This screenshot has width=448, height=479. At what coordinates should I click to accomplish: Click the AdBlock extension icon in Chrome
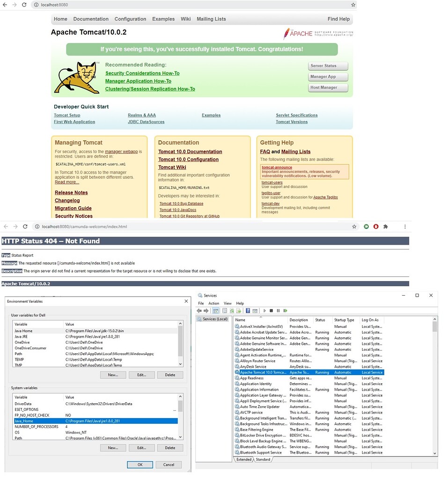click(376, 226)
